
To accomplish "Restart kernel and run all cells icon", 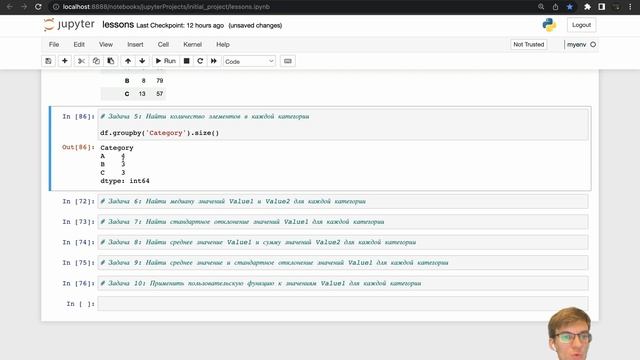I will coord(213,61).
